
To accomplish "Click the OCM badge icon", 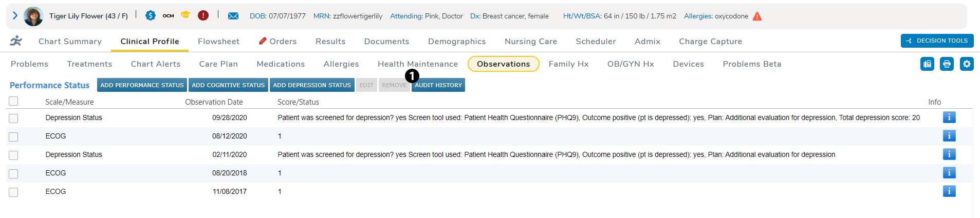I will 168,16.
